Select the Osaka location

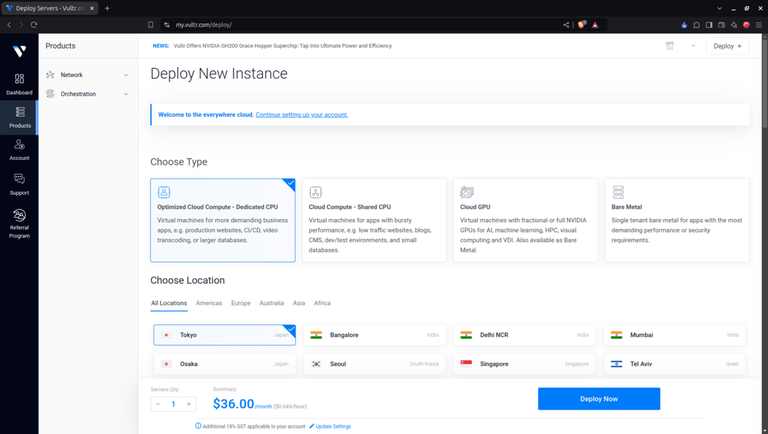pos(224,364)
